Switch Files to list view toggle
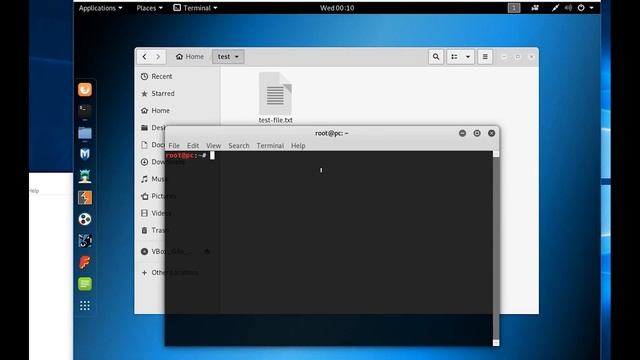Screen dimensions: 640x360 [454, 57]
